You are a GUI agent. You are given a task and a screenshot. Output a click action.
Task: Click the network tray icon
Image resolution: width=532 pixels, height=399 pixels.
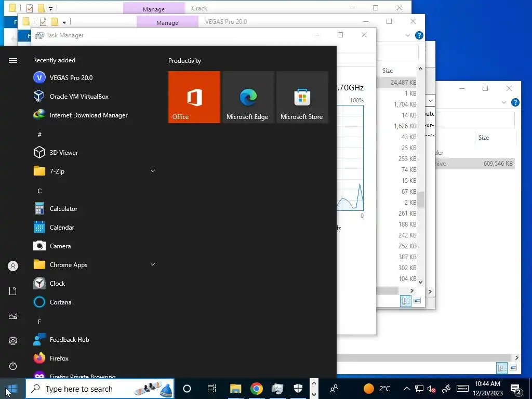pyautogui.click(x=419, y=389)
